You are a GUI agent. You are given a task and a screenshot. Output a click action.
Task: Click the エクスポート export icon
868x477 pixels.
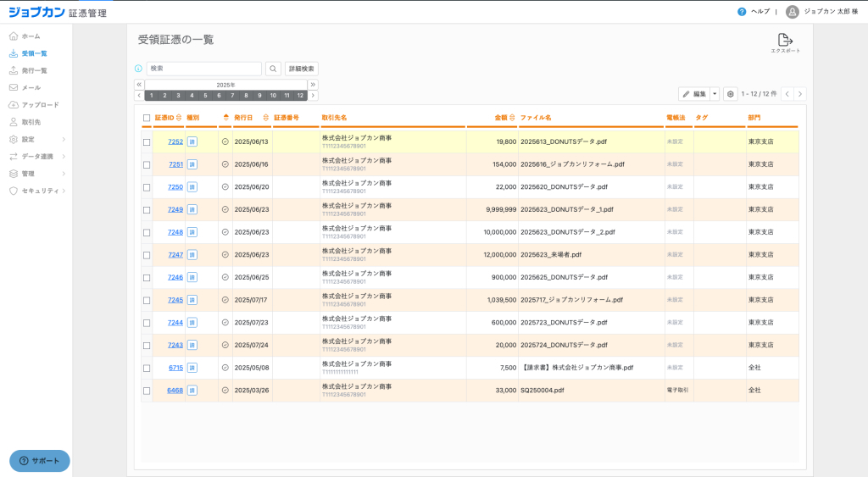click(785, 41)
